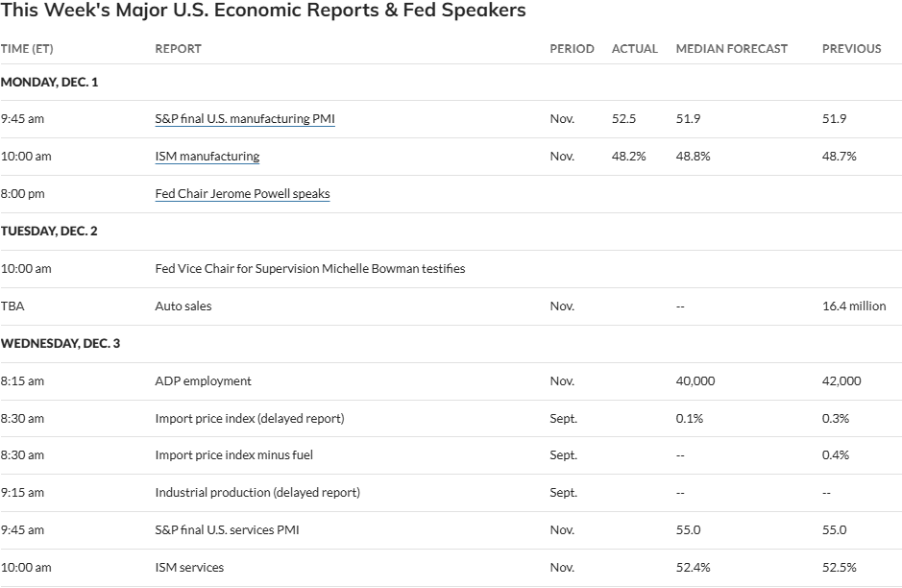Select the WEDNESDAY, DEC. 3 section heading

(x=60, y=344)
